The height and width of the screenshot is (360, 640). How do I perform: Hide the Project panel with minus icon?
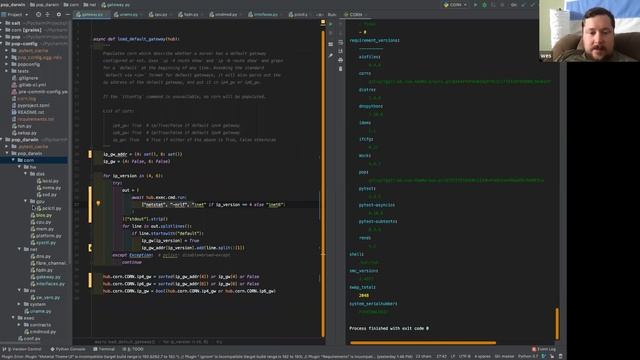tap(67, 14)
